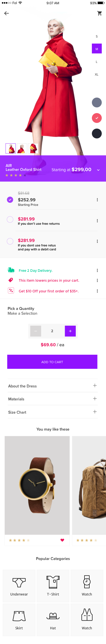
Task: Expand the Starting at $299,00 chevron
Action: point(98,170)
